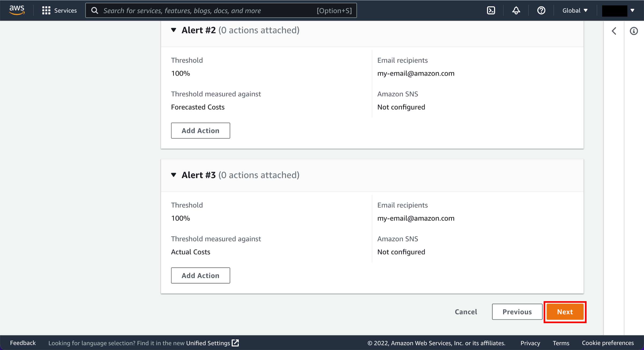
Task: Click the Next button to proceed
Action: click(x=565, y=311)
